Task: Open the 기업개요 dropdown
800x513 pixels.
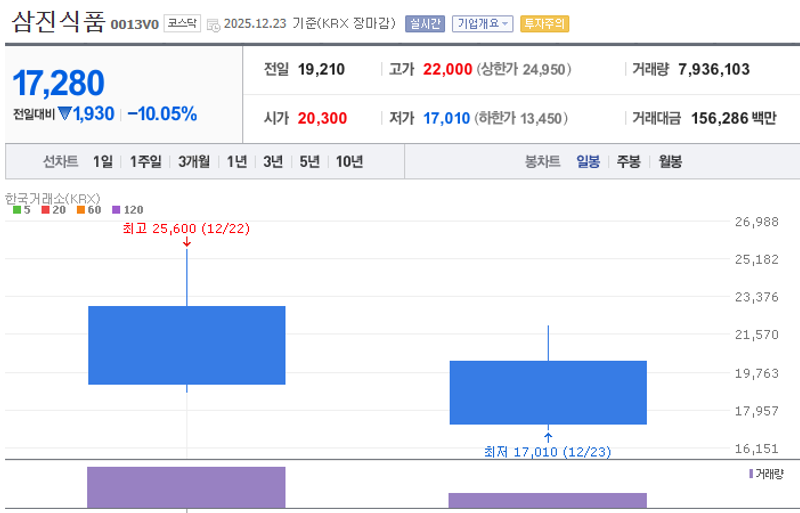Action: (482, 24)
